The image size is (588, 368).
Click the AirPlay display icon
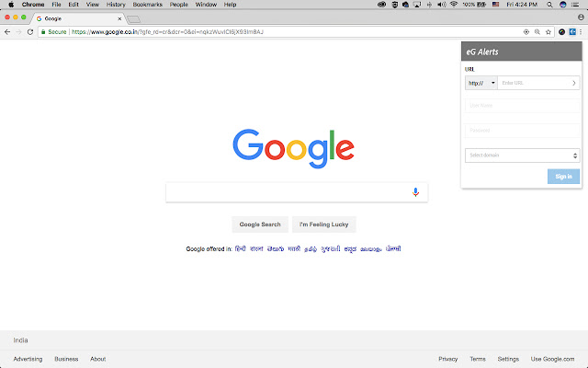click(x=417, y=5)
